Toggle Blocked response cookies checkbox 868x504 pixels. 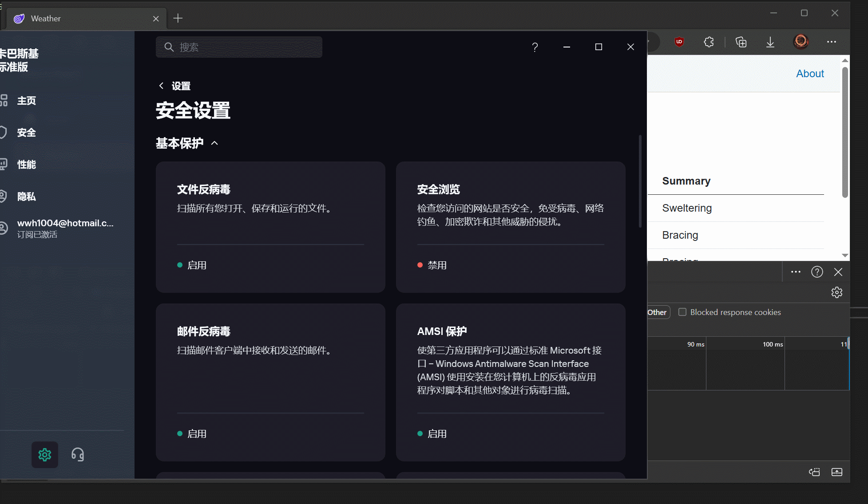(x=682, y=312)
